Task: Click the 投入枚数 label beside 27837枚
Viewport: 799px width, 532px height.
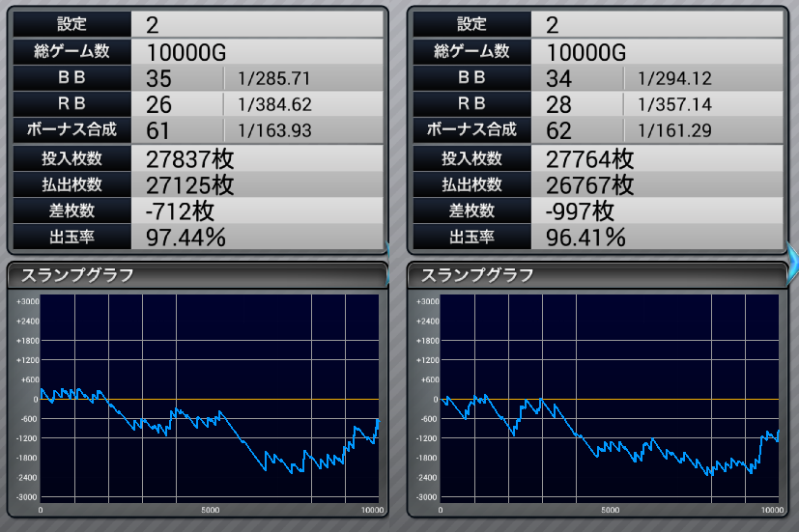Action: tap(71, 159)
